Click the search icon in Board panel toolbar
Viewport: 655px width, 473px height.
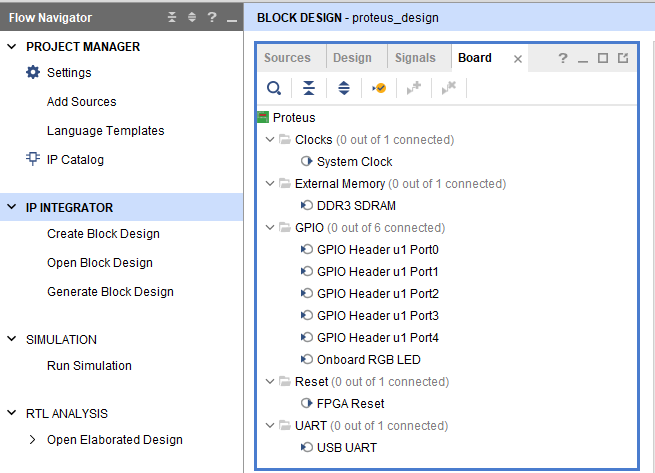click(x=273, y=88)
